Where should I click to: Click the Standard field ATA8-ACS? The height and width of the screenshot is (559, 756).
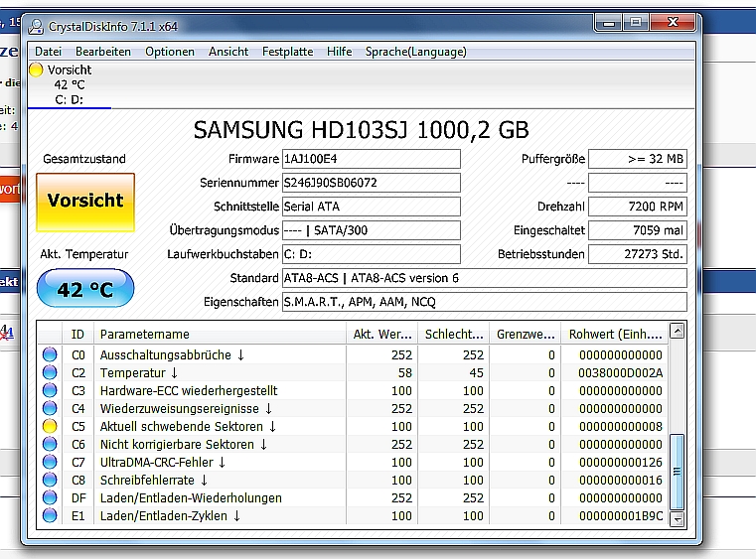485,278
